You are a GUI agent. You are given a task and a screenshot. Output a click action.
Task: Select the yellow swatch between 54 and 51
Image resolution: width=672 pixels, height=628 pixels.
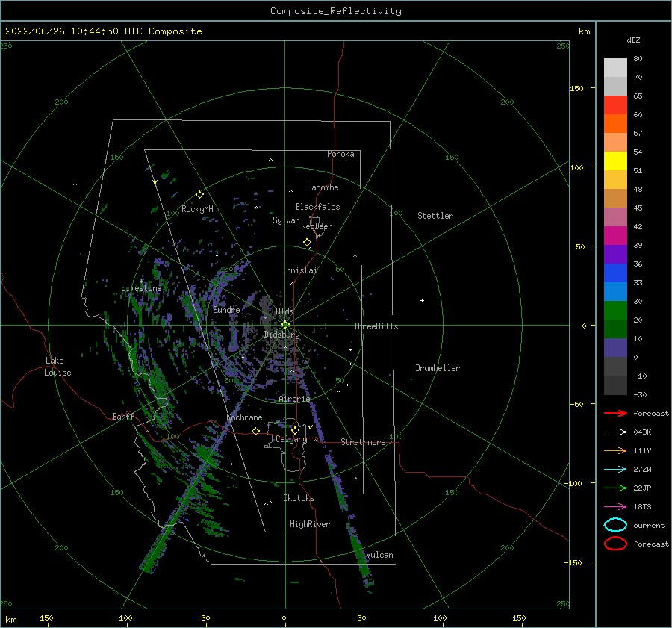click(615, 161)
